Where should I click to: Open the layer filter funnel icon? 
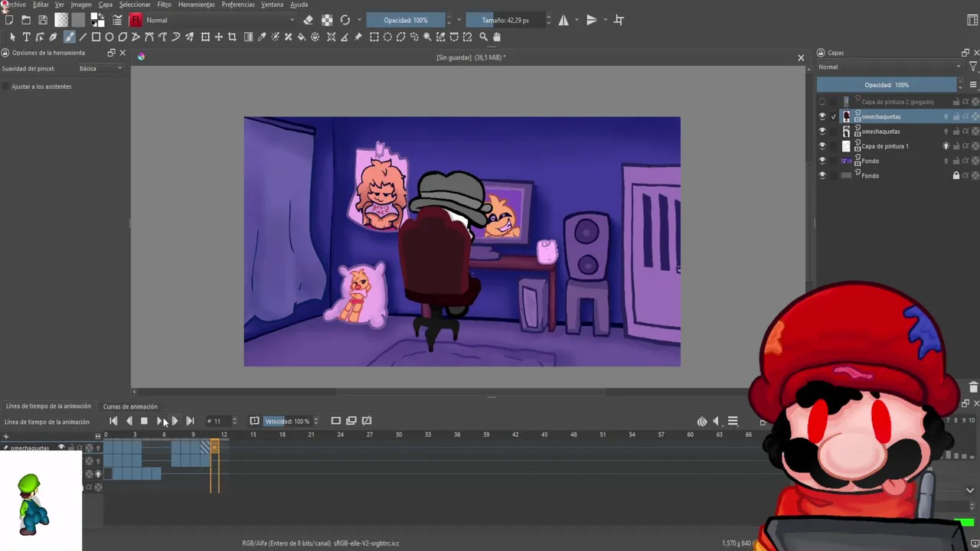pos(973,67)
